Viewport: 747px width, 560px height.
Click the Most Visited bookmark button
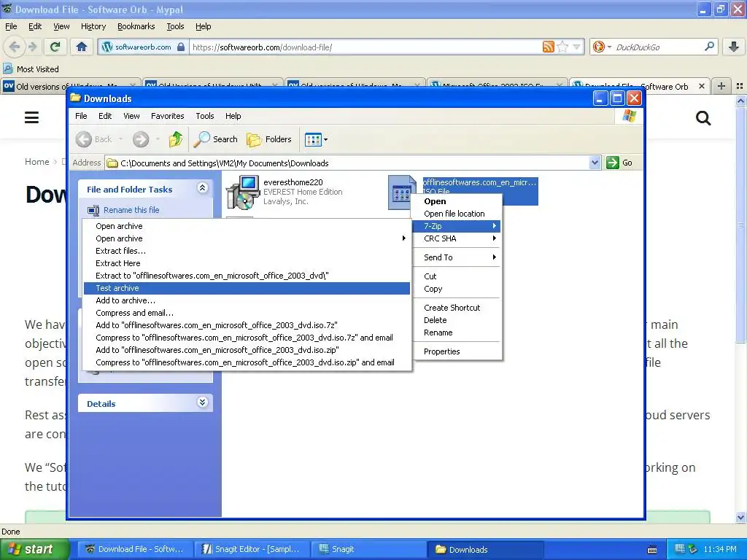point(31,69)
